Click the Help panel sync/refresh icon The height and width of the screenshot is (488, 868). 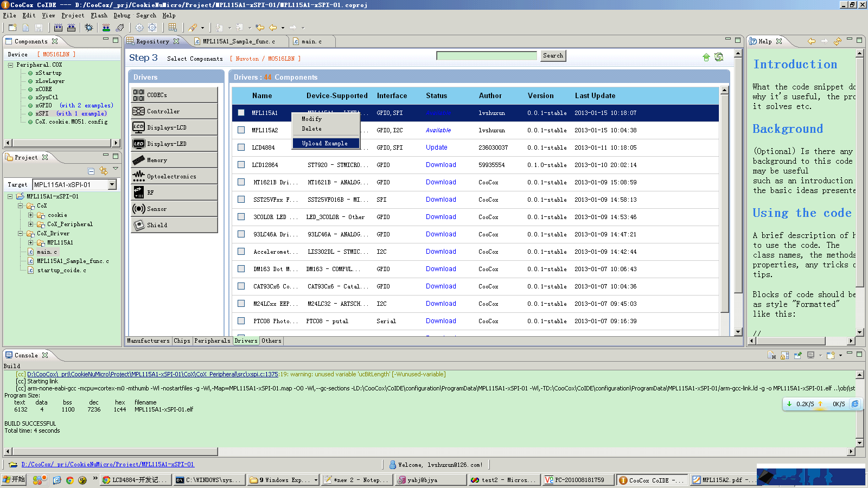(838, 41)
